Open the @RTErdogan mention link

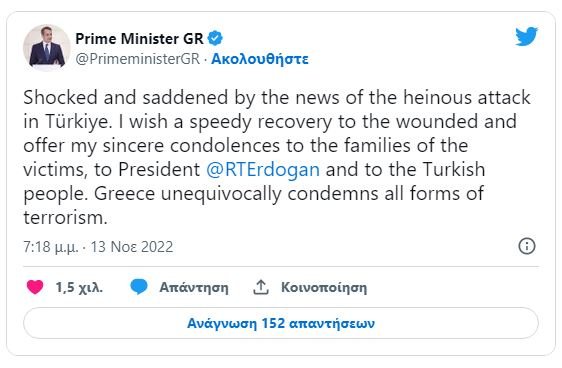(x=263, y=169)
